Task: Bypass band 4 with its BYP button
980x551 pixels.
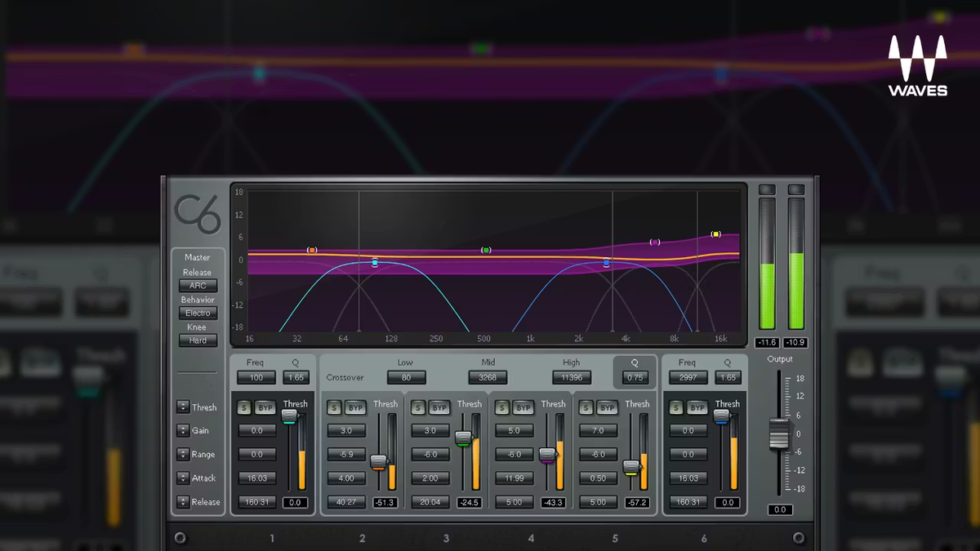Action: [x=523, y=407]
